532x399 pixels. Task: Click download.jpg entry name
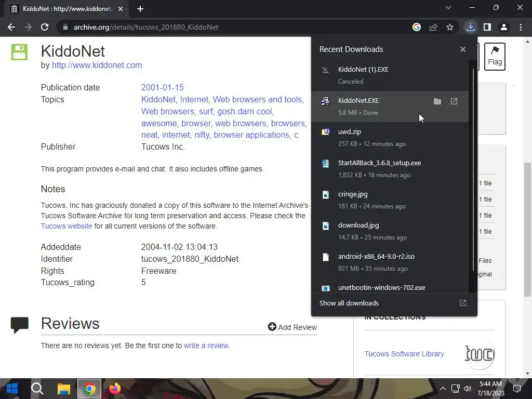tap(358, 225)
